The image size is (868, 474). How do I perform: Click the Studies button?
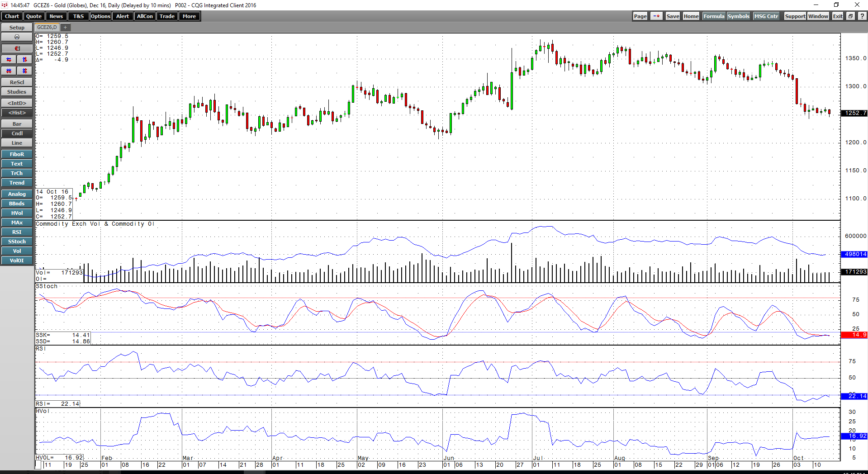click(17, 92)
